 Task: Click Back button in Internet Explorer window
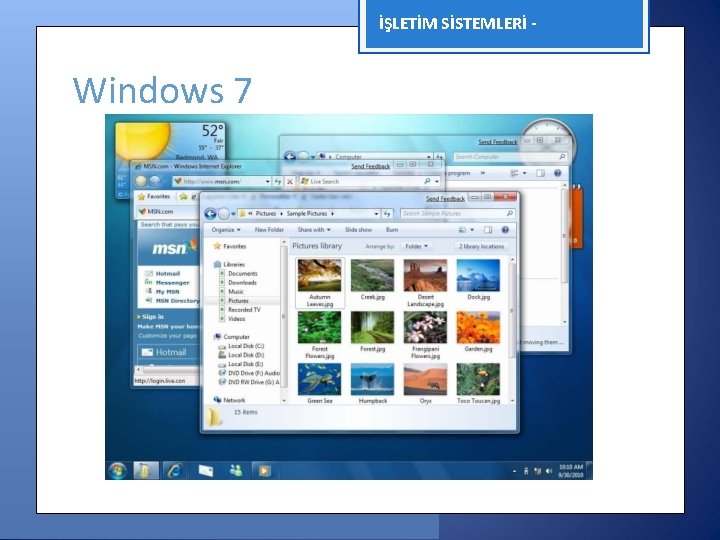tap(141, 181)
